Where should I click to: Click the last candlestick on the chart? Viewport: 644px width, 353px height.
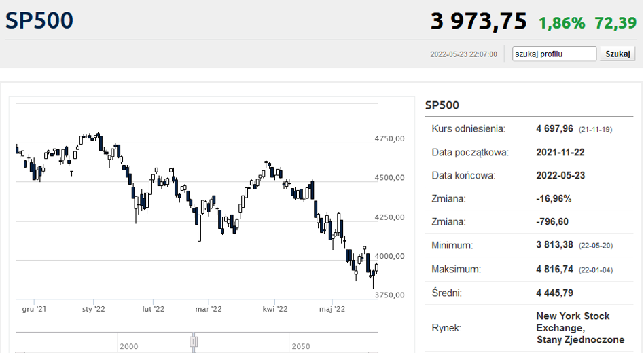point(376,268)
